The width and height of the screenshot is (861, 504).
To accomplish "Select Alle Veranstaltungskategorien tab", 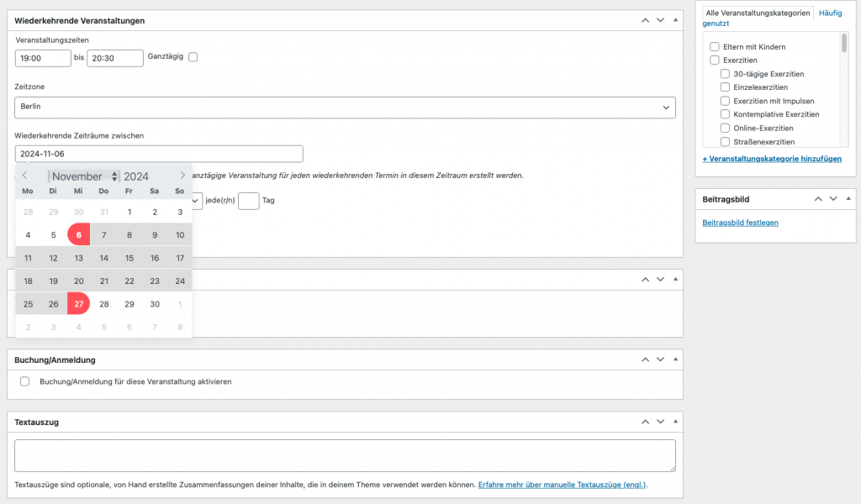I will (758, 13).
